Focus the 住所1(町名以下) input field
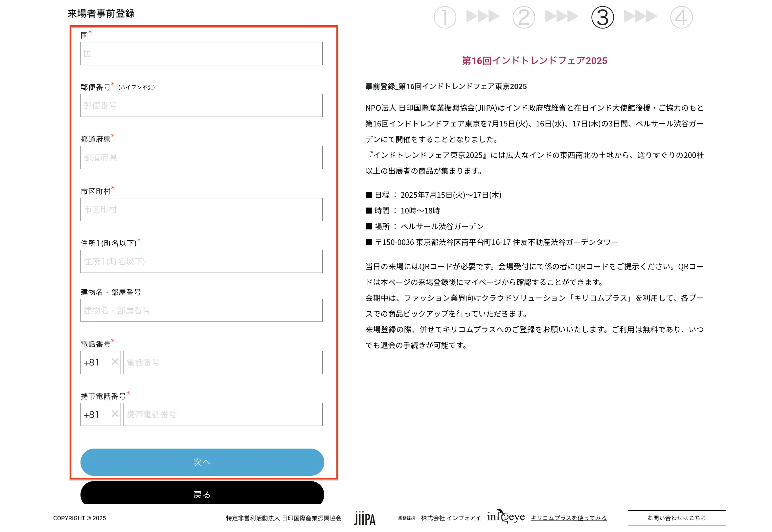772x532 pixels. tap(201, 261)
